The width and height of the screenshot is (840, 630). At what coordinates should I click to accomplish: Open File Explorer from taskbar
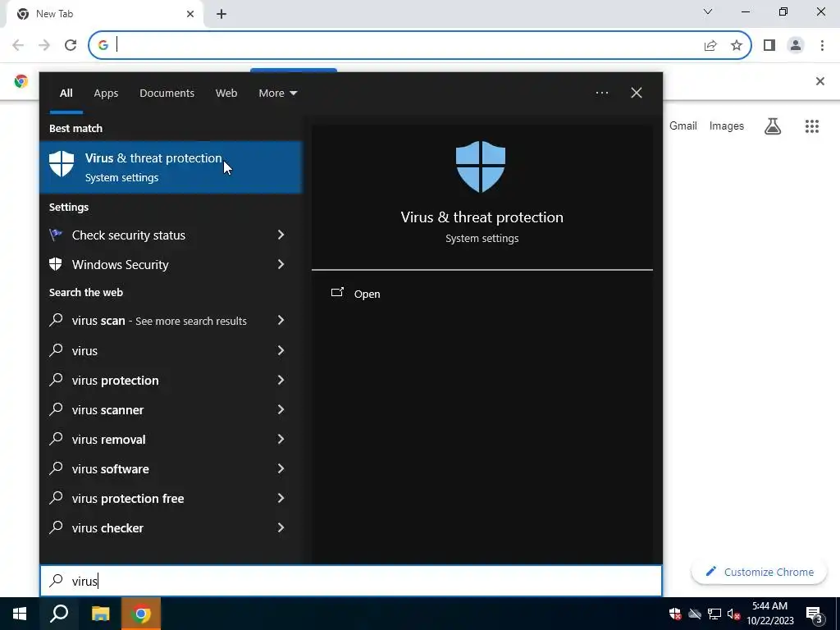tap(100, 614)
